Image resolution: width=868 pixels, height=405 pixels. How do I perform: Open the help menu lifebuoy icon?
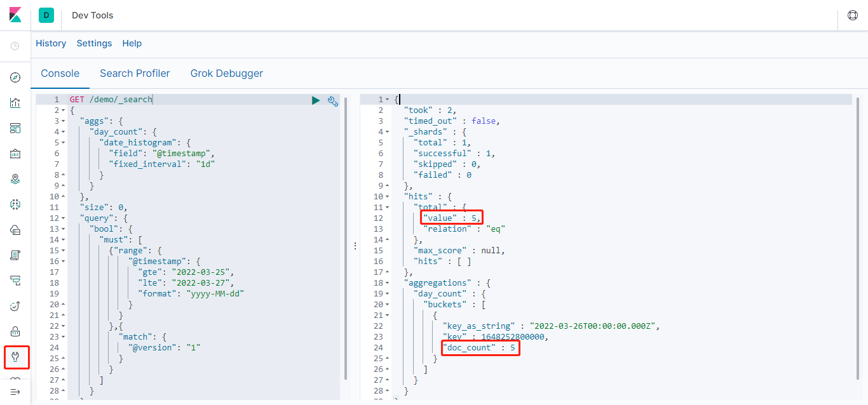[x=853, y=15]
